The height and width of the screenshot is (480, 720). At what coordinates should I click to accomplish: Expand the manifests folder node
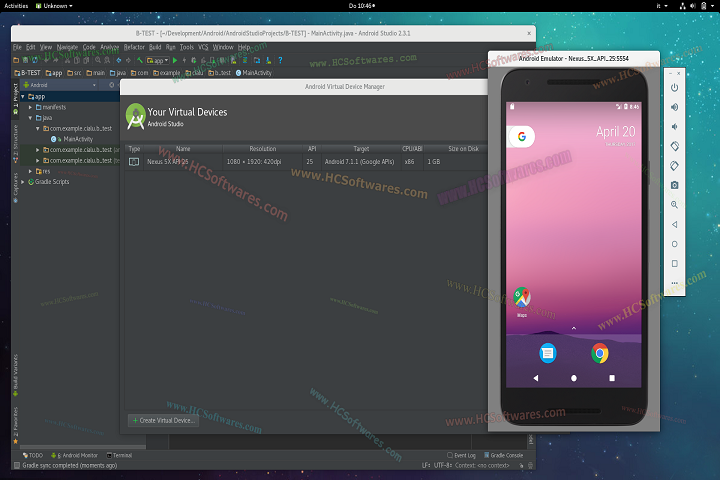point(30,107)
